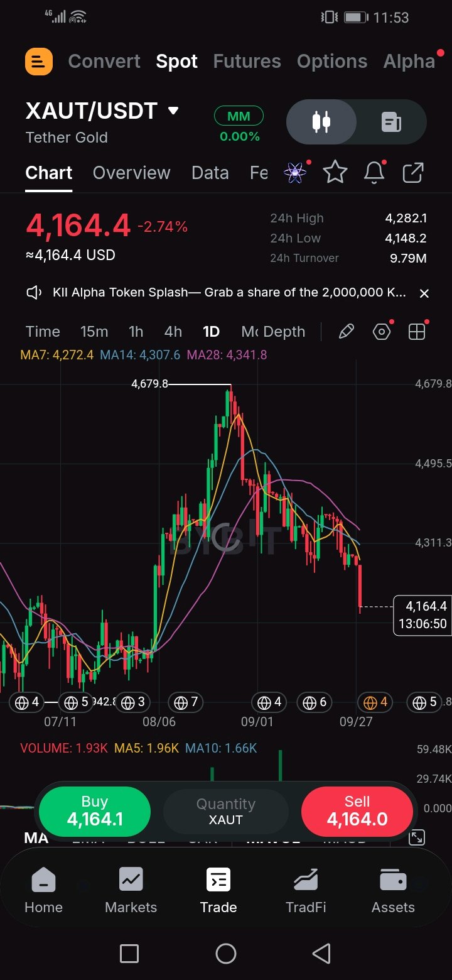Tap the MA7: 4,272.4 indicator label
Image resolution: width=452 pixels, height=980 pixels.
pyautogui.click(x=57, y=355)
